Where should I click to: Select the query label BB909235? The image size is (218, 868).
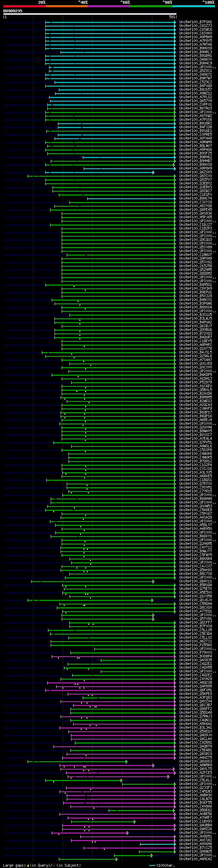pyautogui.click(x=13, y=11)
